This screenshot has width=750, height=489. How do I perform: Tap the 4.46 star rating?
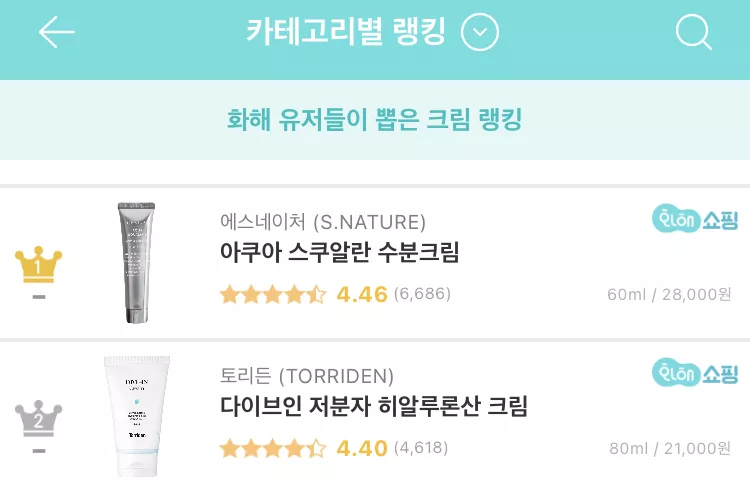303,294
